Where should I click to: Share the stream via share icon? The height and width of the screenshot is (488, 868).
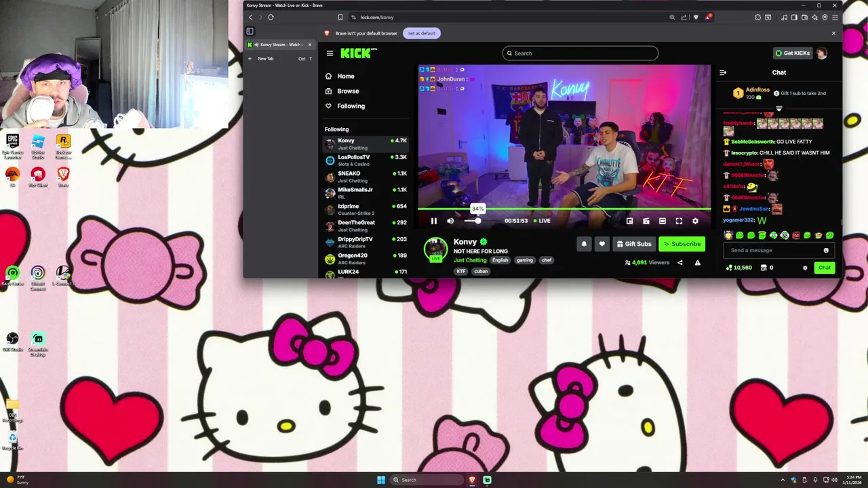pyautogui.click(x=679, y=263)
